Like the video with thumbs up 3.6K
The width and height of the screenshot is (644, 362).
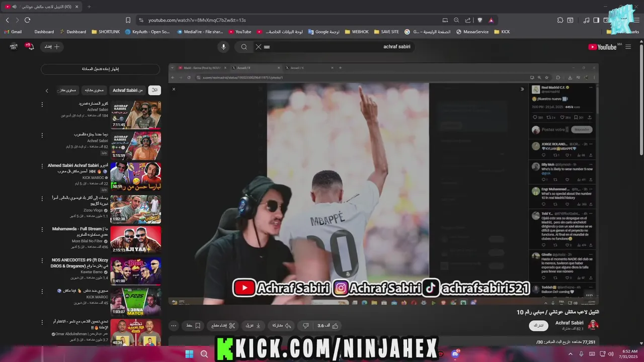pos(328,326)
